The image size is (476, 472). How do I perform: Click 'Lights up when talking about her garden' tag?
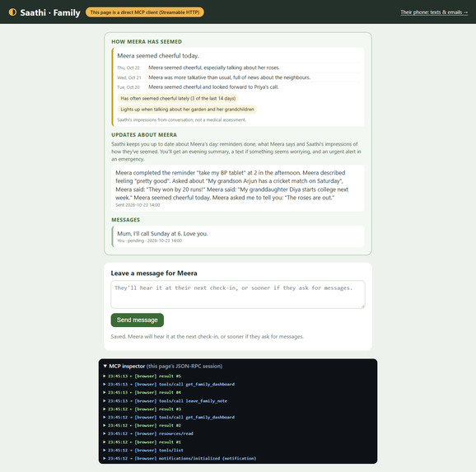tap(187, 110)
